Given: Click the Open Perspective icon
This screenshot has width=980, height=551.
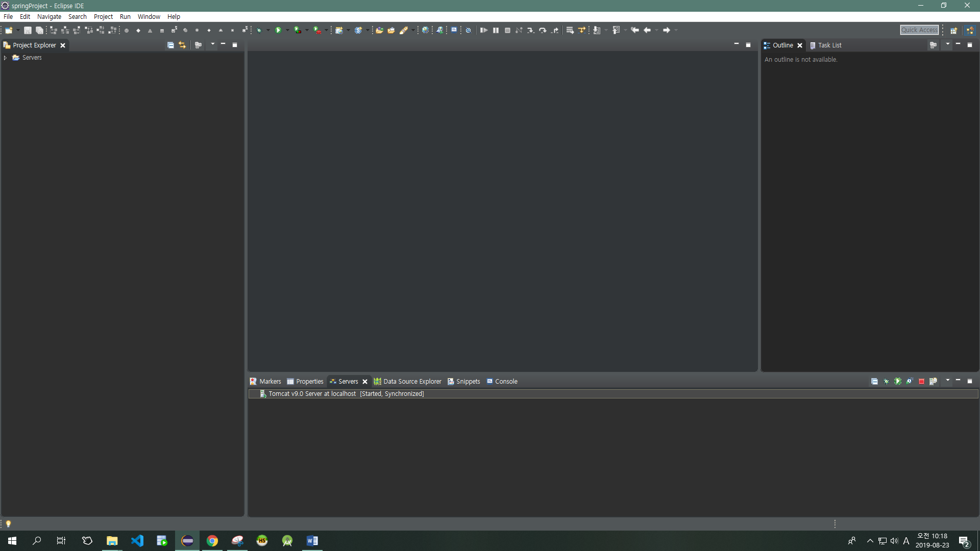Looking at the screenshot, I should [953, 30].
